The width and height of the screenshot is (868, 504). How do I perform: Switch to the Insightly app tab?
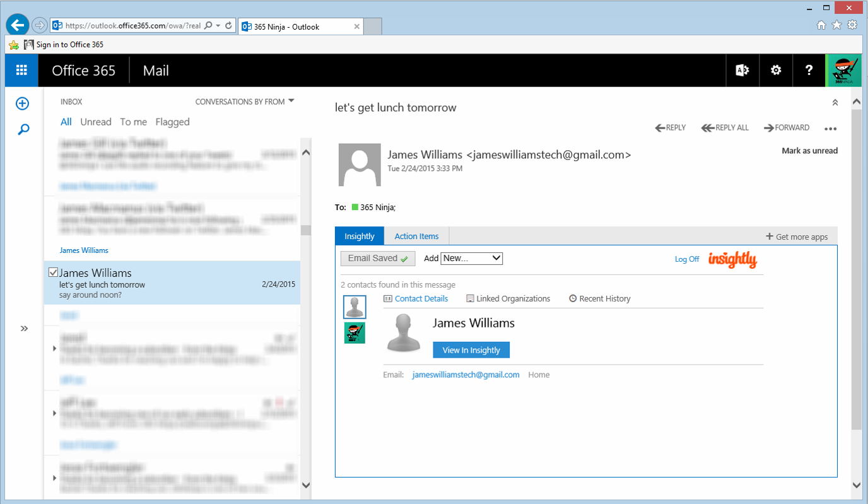pyautogui.click(x=360, y=236)
